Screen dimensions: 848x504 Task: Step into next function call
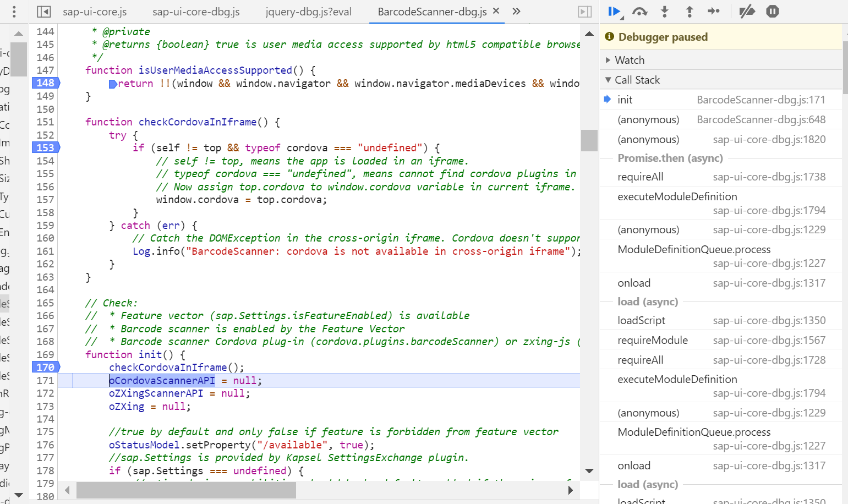pyautogui.click(x=665, y=12)
